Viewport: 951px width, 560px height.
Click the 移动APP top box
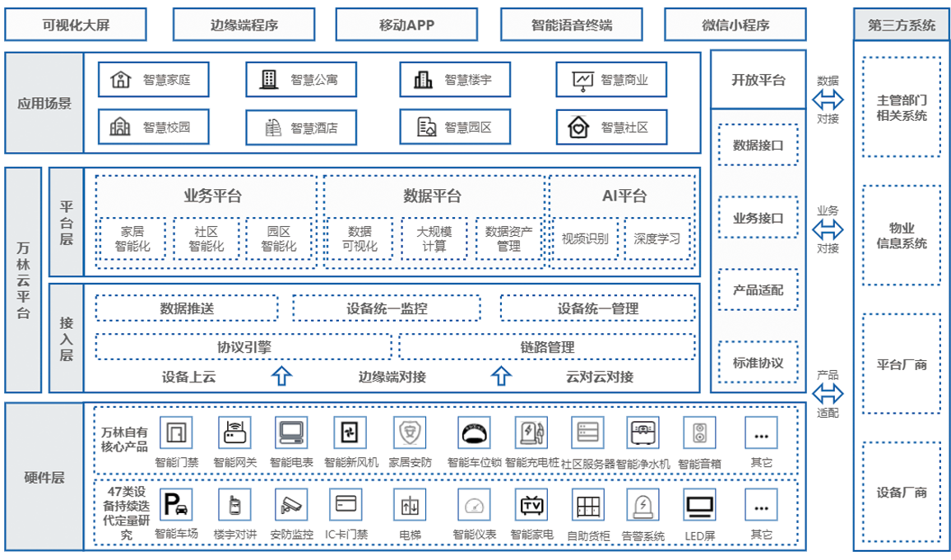(407, 25)
